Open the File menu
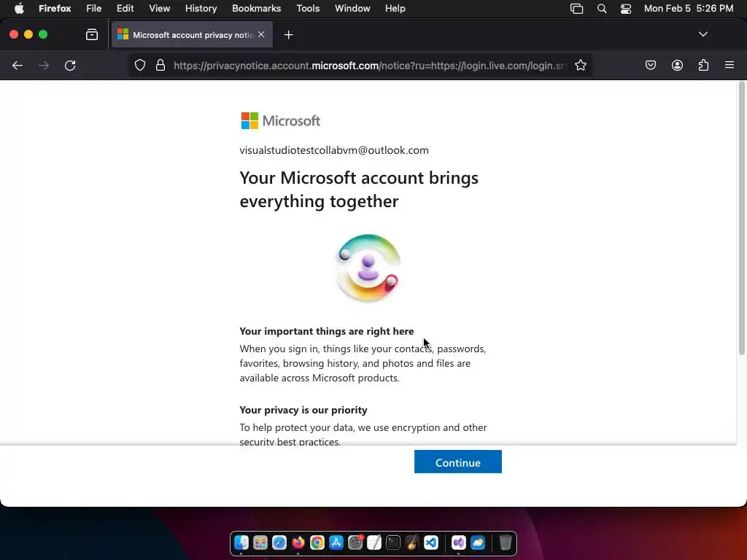 coord(94,8)
